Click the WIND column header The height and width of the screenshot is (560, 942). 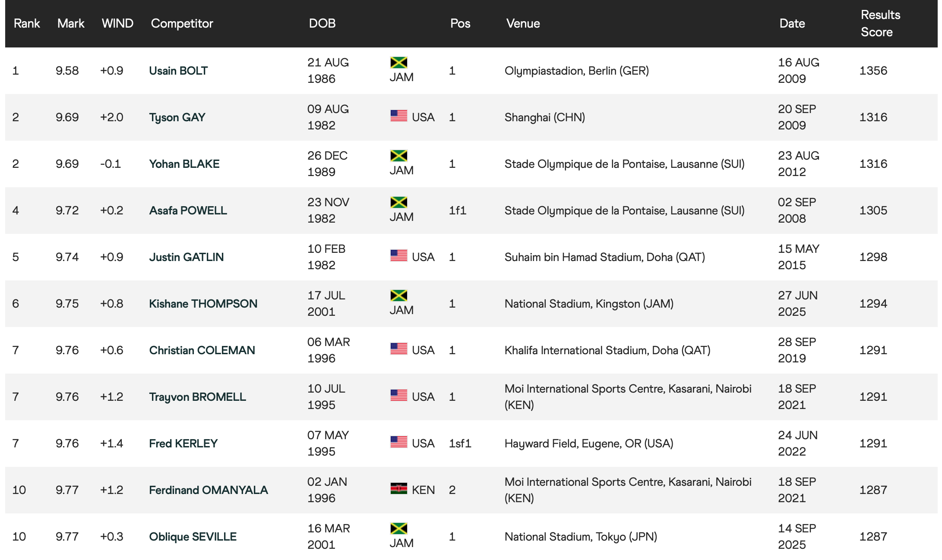click(117, 23)
